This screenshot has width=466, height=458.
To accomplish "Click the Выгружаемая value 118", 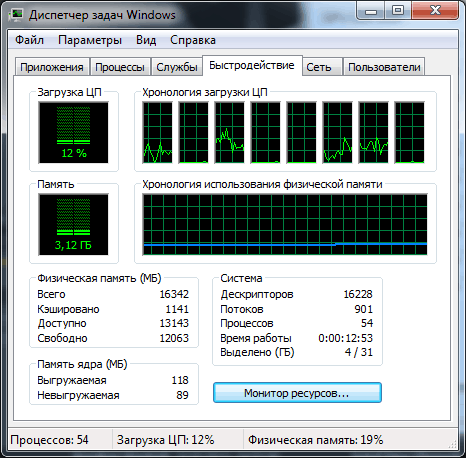I will click(x=180, y=380).
